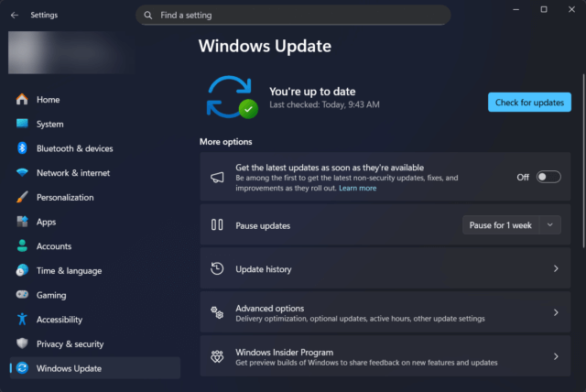Click the "Last checked: Today, 9:43 AM" text

[324, 104]
